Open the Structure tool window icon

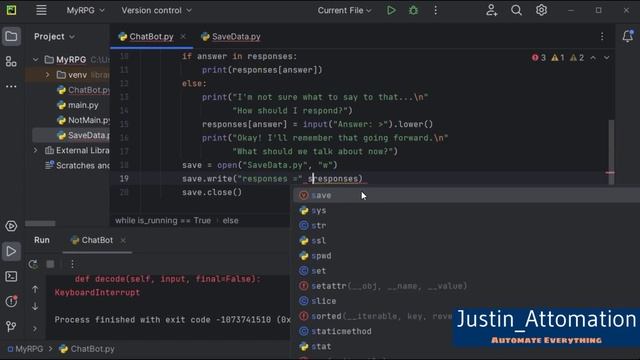(x=11, y=62)
